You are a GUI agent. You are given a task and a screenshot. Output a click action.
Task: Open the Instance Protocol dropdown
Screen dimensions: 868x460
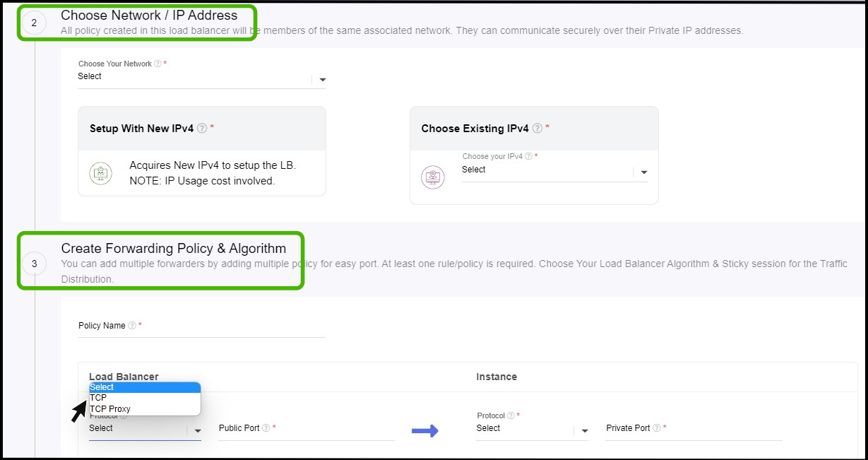click(533, 431)
